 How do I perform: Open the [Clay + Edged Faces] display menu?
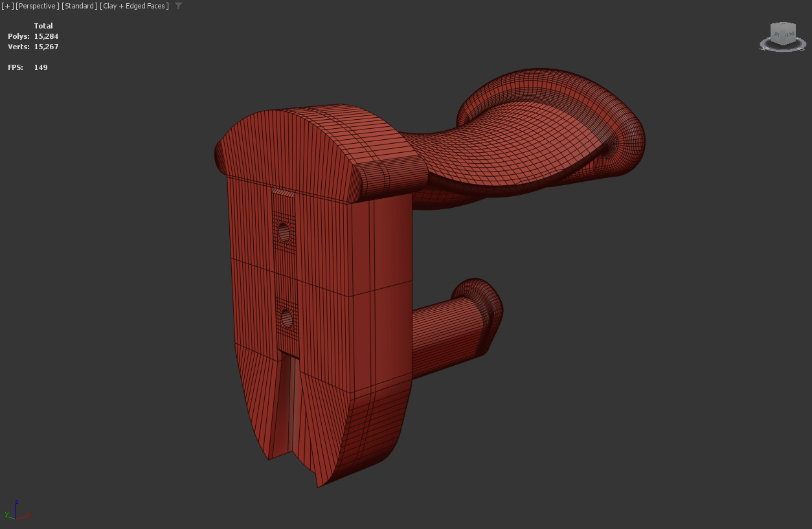(135, 6)
